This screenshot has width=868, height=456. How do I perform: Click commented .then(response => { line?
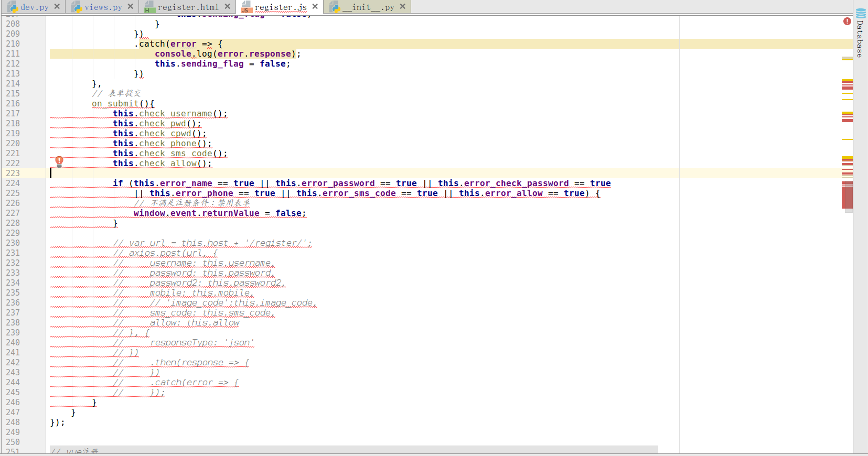181,363
